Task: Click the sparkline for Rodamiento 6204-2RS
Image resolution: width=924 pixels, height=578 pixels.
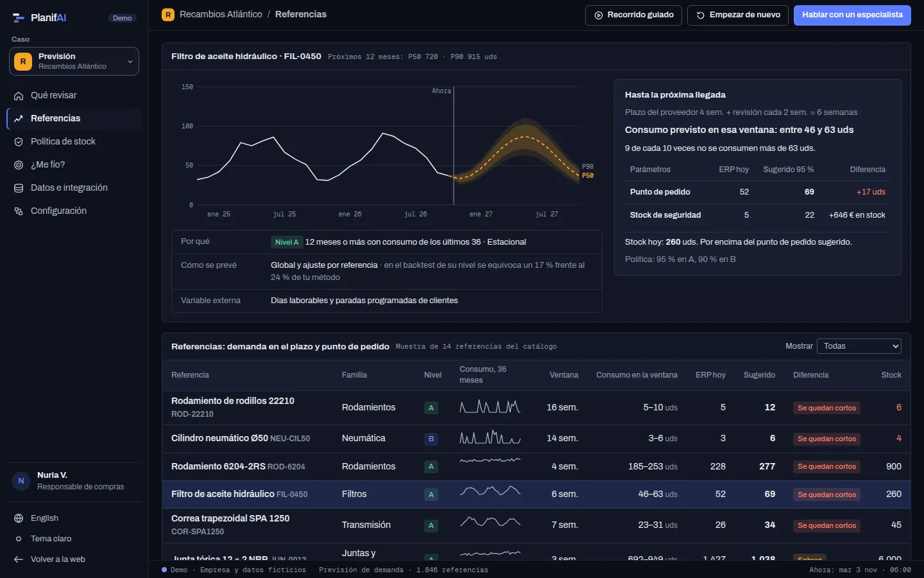Action: pyautogui.click(x=490, y=460)
